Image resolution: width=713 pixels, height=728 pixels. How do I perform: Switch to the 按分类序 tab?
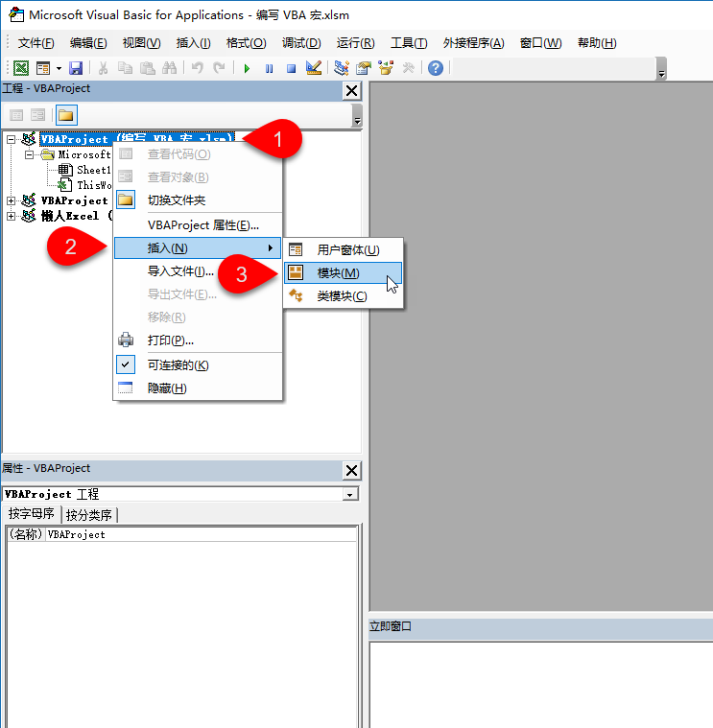[x=90, y=515]
